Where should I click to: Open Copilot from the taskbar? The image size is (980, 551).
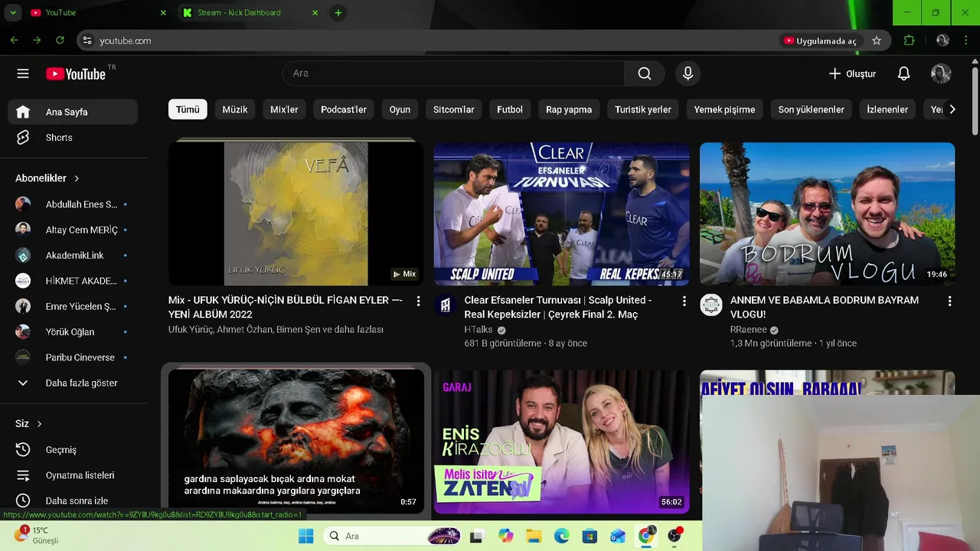[x=505, y=536]
